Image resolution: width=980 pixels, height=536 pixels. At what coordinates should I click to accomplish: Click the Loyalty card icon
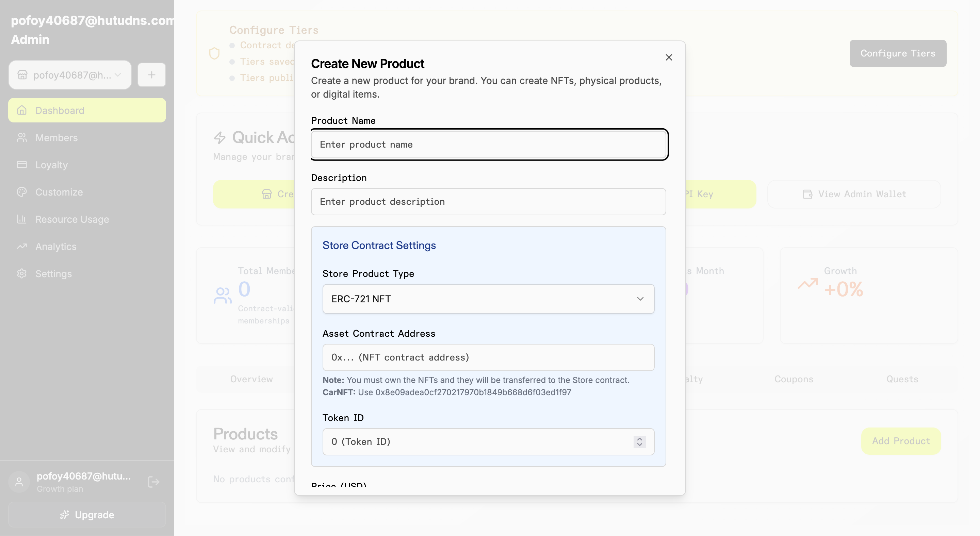click(x=22, y=165)
